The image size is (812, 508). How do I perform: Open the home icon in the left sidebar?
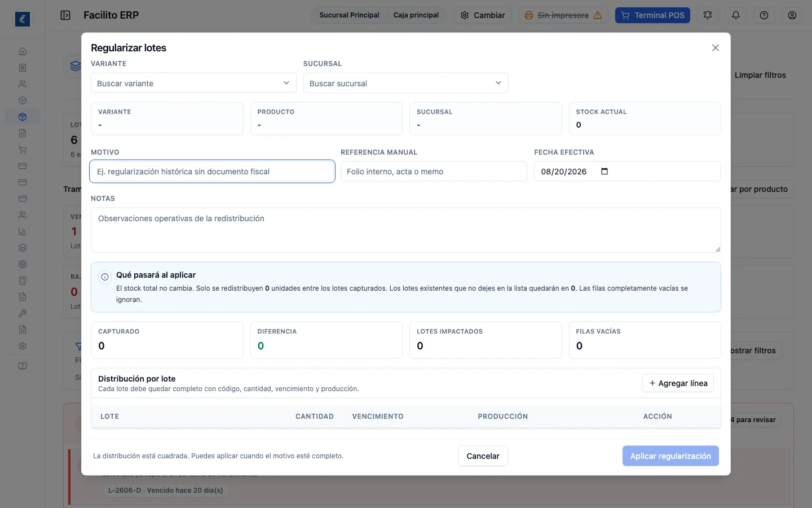tap(23, 51)
